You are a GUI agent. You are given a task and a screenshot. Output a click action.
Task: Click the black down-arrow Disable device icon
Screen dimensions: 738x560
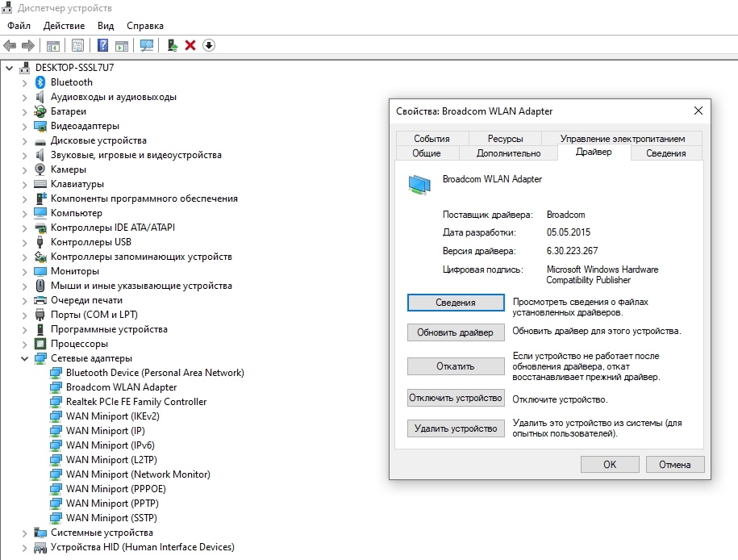click(x=209, y=45)
